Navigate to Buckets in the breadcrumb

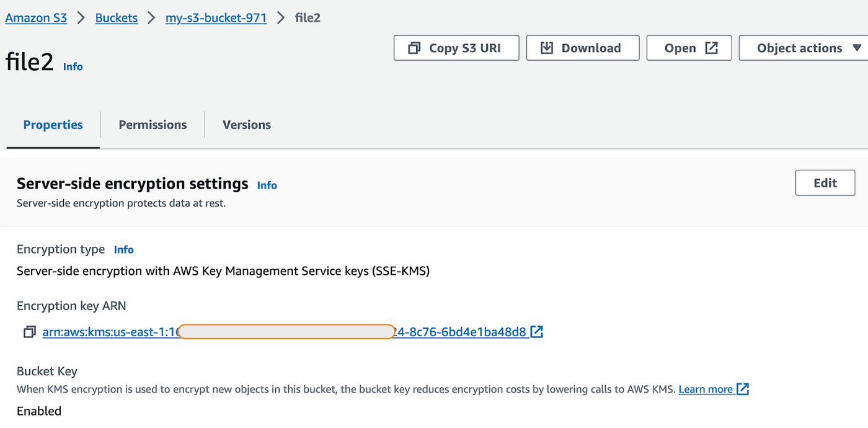pos(117,17)
